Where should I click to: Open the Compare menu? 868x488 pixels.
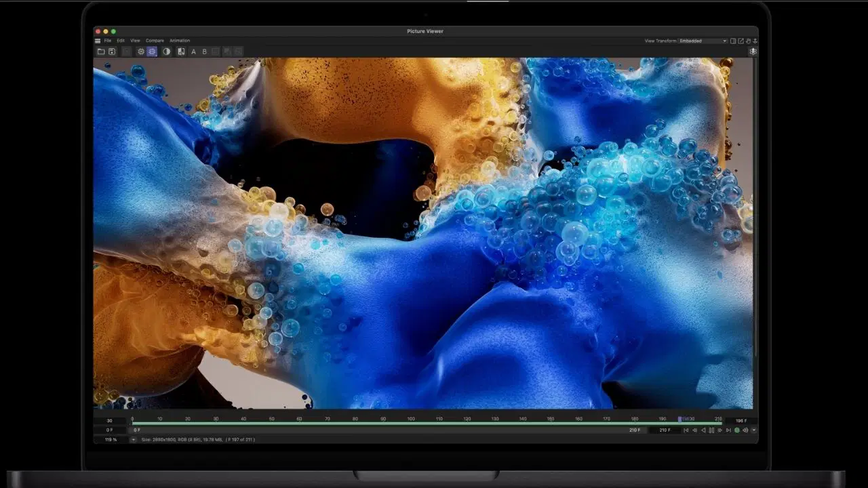tap(155, 41)
